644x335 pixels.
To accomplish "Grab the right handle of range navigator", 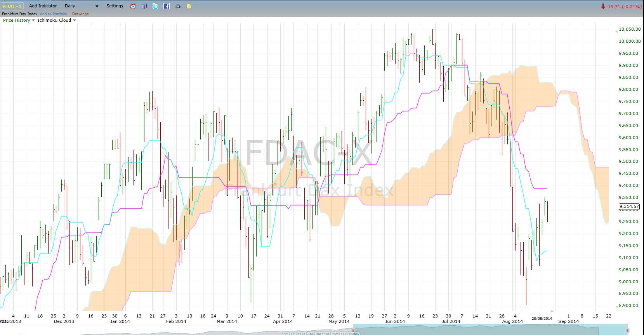I will pyautogui.click(x=627, y=331).
